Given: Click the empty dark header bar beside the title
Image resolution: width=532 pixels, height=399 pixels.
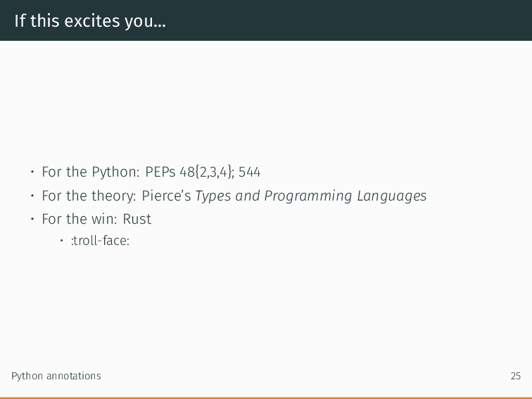Looking at the screenshot, I should click(350, 20).
